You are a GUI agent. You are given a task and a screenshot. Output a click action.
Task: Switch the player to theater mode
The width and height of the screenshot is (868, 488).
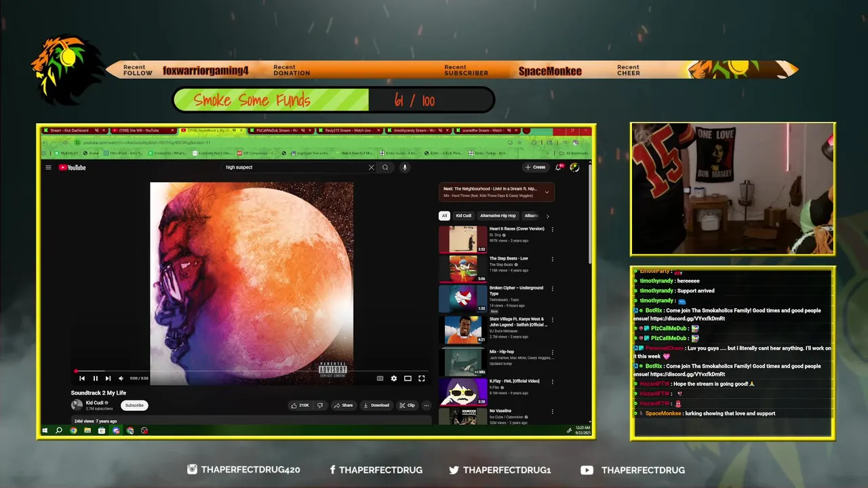408,378
